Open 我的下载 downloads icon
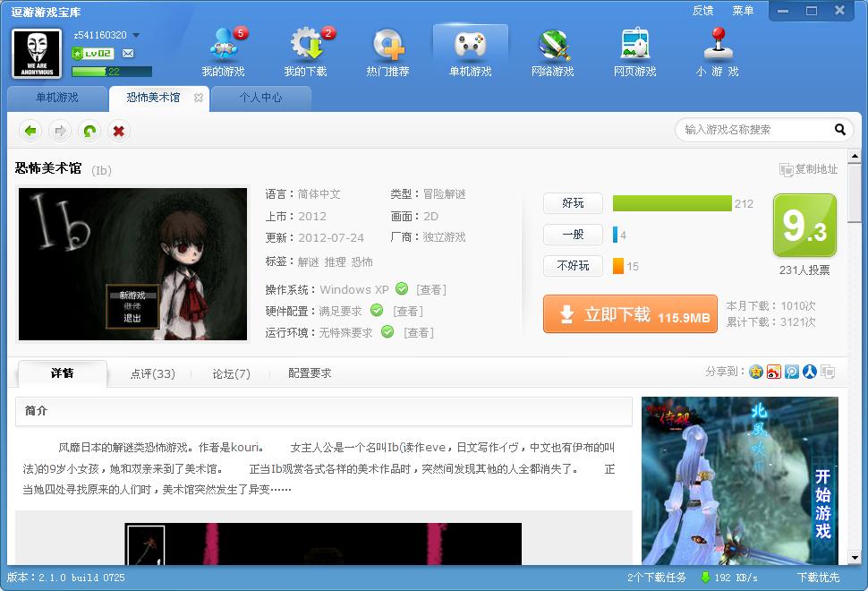868x591 pixels. pyautogui.click(x=305, y=52)
